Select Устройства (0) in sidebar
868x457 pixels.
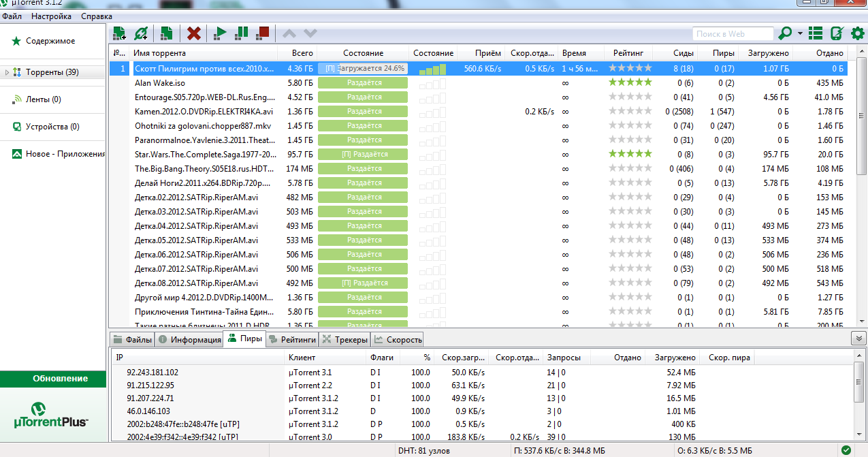(46, 127)
